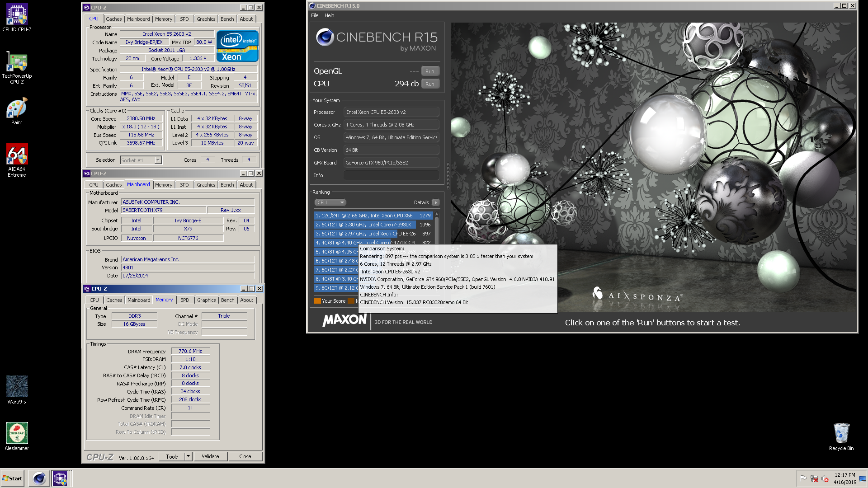Click the Action Center flag tray icon
Viewport: 868px width, 488px height.
803,479
